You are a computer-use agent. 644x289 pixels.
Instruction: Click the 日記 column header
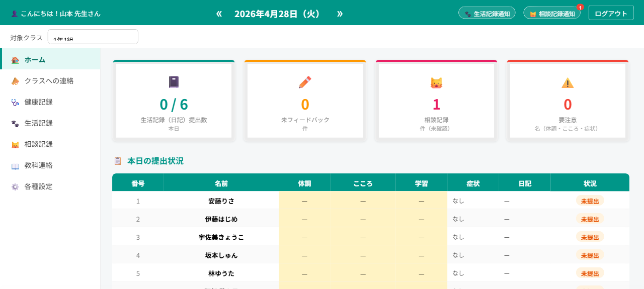[x=525, y=183]
